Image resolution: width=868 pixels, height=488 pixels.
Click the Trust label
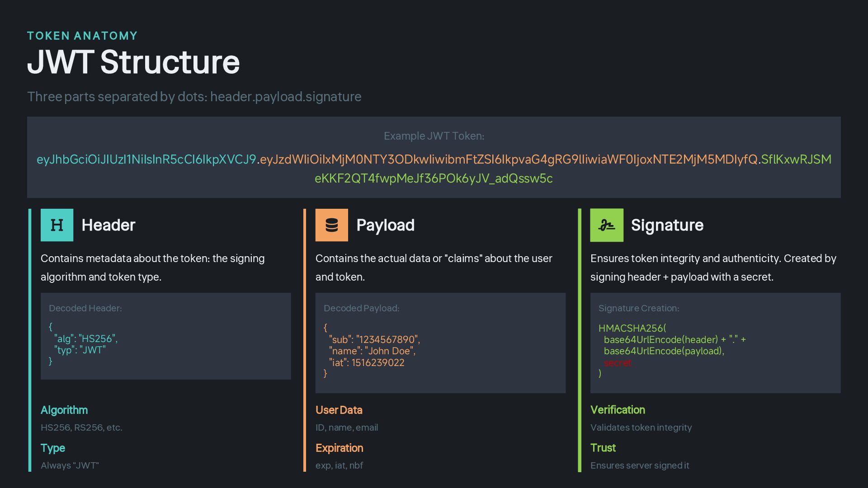[x=603, y=448]
